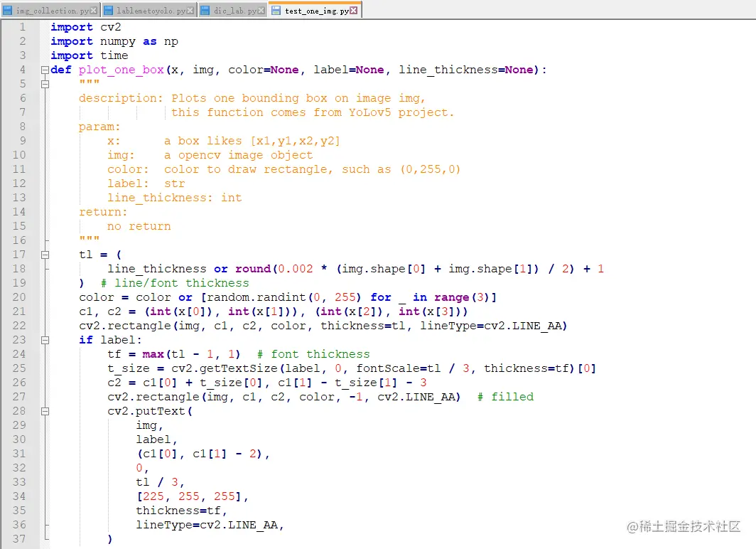Click the comment '# line/font thickness'
Viewport: 756px width, 549px height.
click(x=175, y=283)
